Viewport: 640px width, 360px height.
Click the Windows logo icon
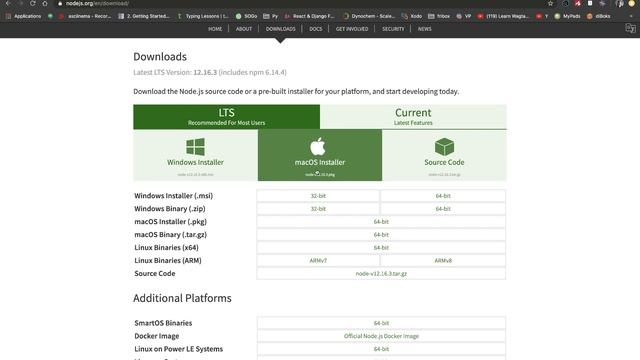pyautogui.click(x=195, y=147)
